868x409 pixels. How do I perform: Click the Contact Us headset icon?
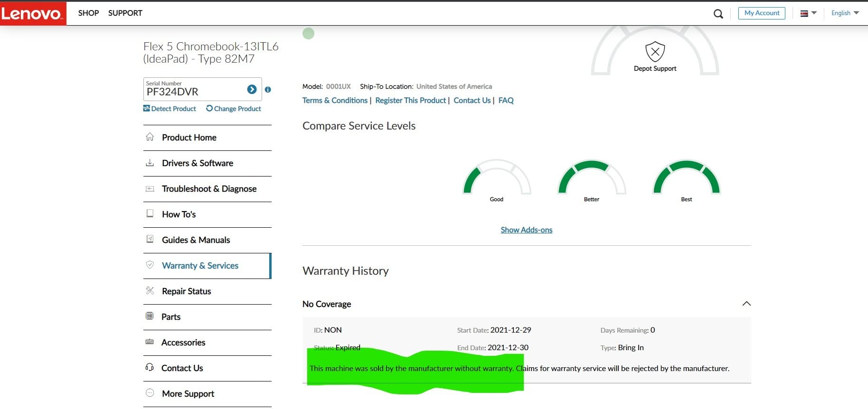(150, 367)
